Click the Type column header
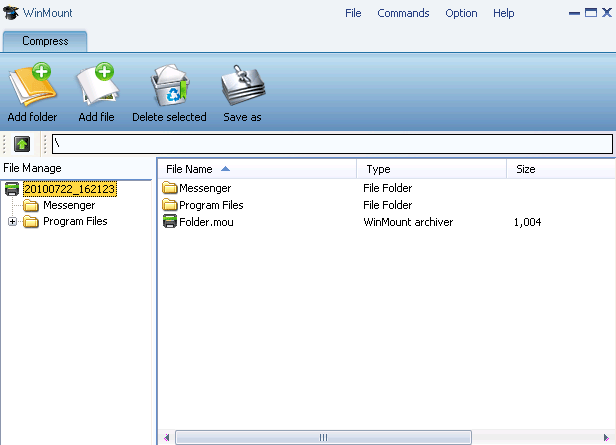Screen dimensions: 616x445 (x=431, y=169)
